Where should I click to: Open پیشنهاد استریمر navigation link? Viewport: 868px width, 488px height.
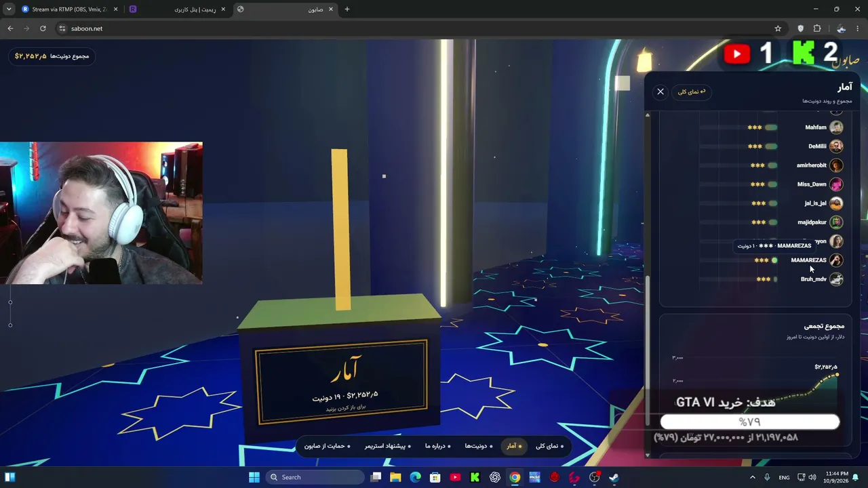coord(388,446)
